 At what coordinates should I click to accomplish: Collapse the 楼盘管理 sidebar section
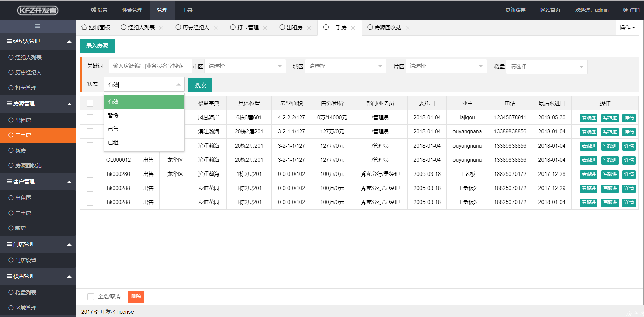[x=38, y=276]
